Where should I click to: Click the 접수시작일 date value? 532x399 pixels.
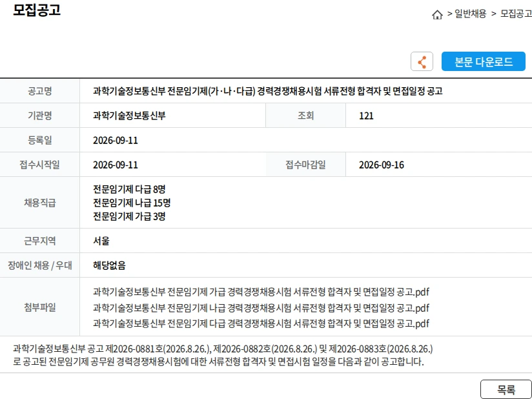pyautogui.click(x=116, y=165)
